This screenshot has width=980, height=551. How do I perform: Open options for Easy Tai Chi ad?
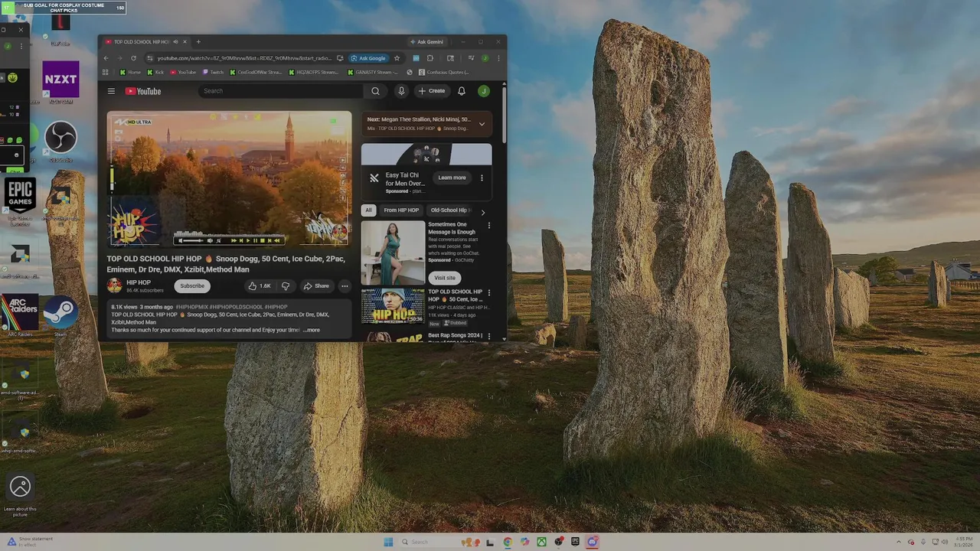pyautogui.click(x=482, y=178)
